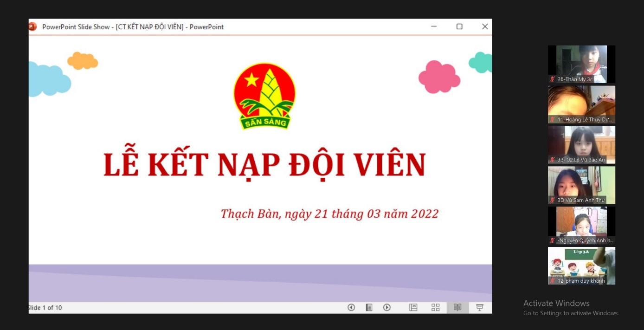
Task: Click muted mic icon on 12-phạm duy khánh
Action: 552,281
